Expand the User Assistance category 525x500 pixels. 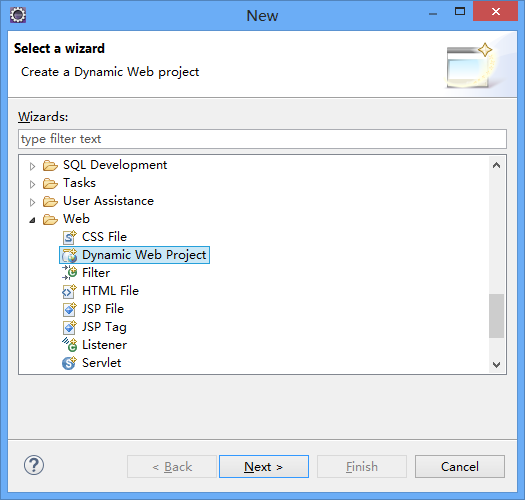click(32, 202)
